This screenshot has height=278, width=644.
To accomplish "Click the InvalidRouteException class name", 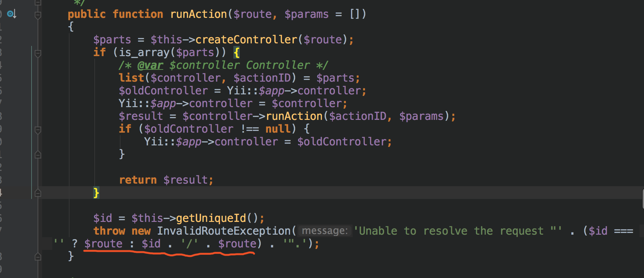I will [x=224, y=231].
